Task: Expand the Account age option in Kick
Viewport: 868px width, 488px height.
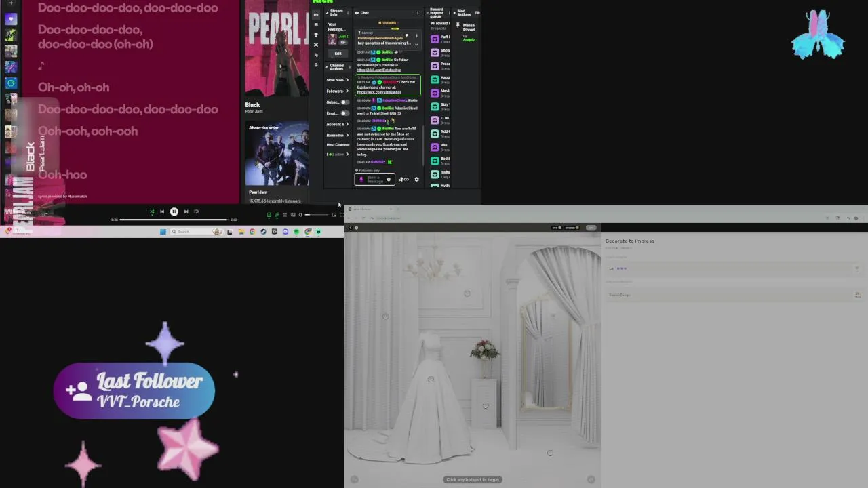Action: tap(338, 124)
